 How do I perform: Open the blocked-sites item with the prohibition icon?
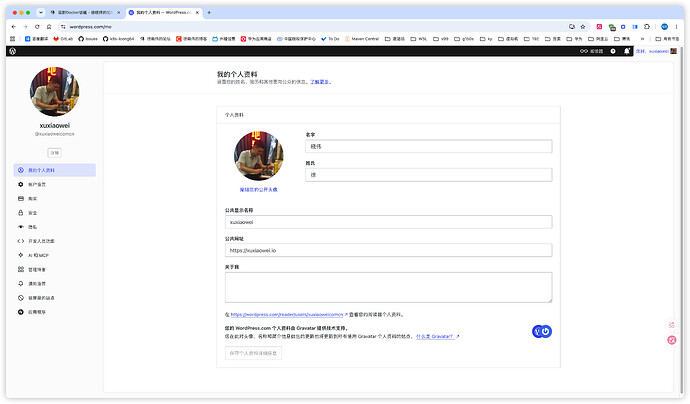pos(55,298)
